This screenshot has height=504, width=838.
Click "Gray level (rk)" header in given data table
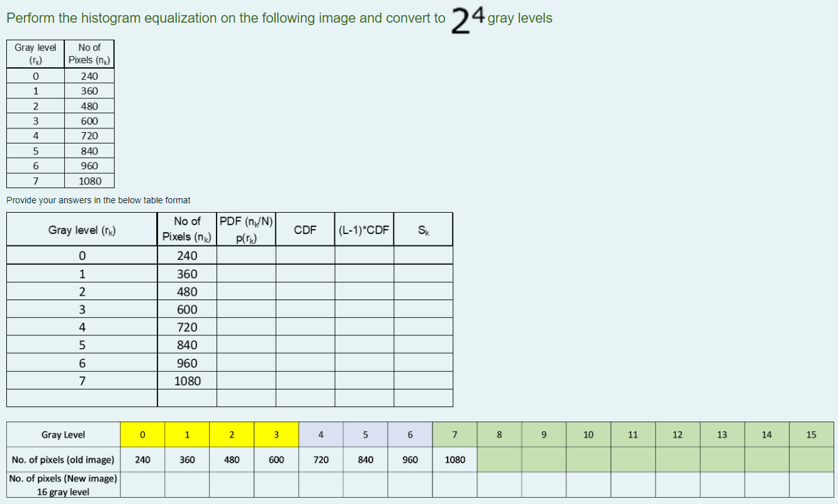point(35,53)
